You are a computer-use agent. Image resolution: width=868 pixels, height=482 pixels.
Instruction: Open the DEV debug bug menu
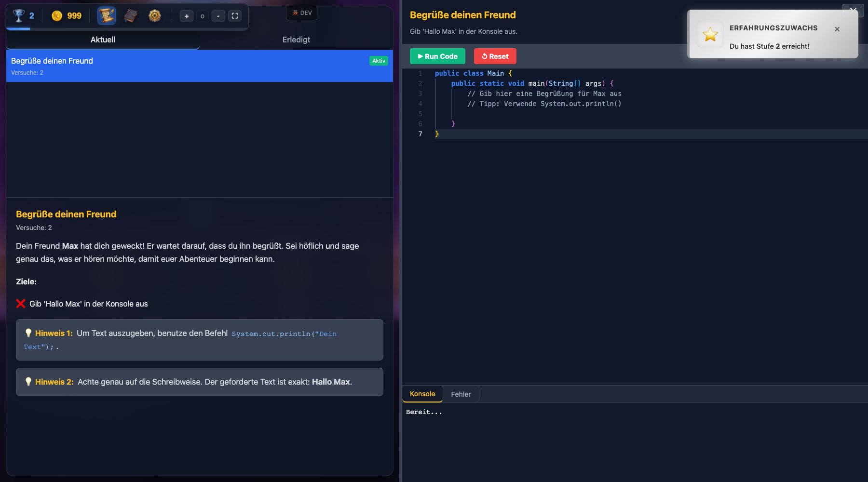pos(301,13)
